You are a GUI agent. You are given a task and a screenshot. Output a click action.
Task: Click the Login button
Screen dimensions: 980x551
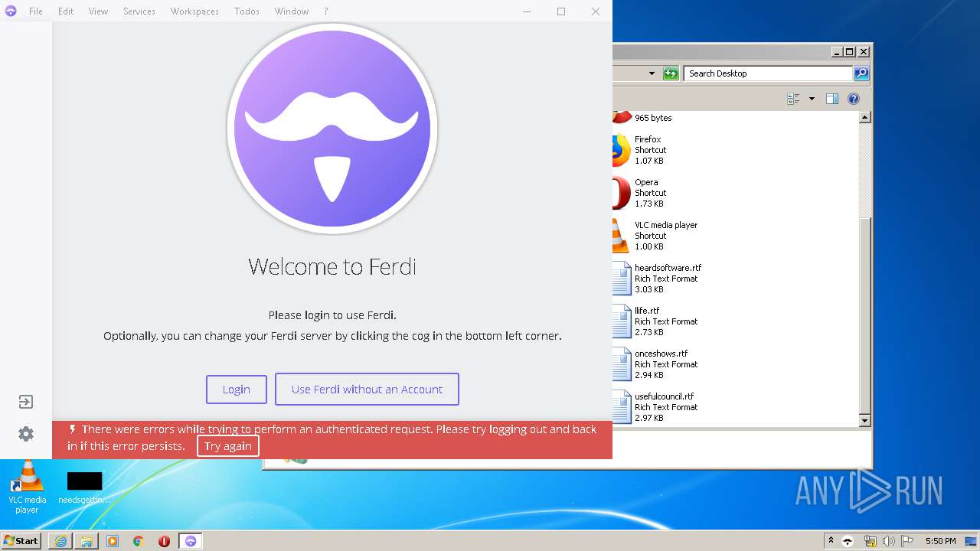pos(237,390)
